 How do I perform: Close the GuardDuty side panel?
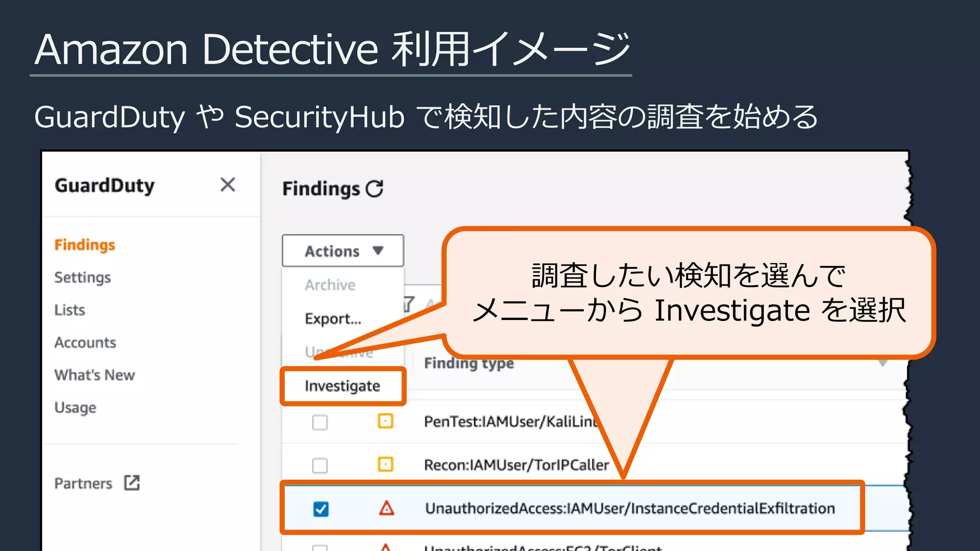[228, 185]
